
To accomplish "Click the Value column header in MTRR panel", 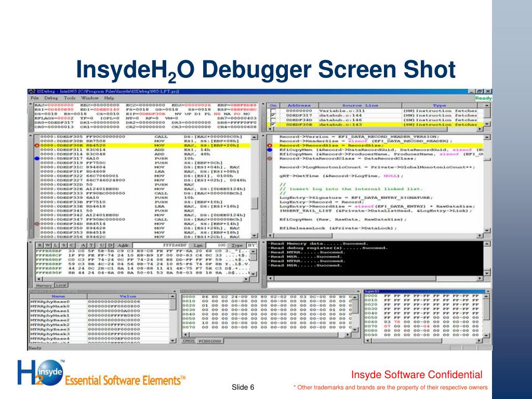I will click(128, 297).
